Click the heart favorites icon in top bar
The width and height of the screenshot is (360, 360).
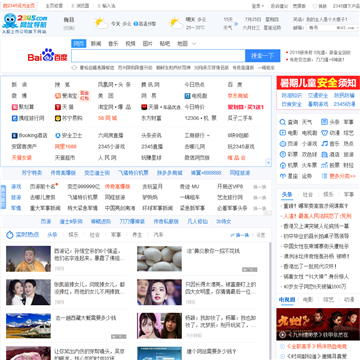tap(315, 6)
